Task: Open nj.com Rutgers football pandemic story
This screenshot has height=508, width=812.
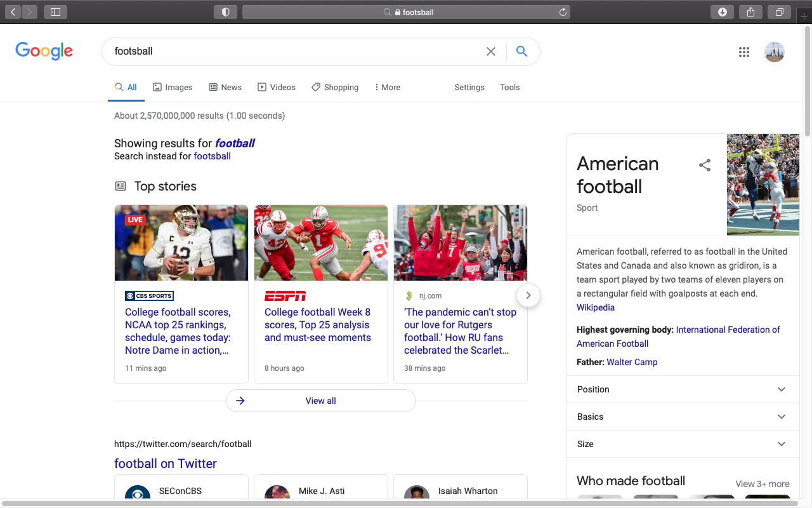Action: [461, 331]
